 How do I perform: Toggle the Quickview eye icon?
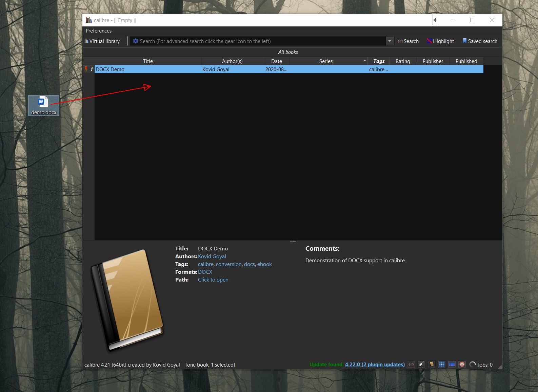coord(462,365)
